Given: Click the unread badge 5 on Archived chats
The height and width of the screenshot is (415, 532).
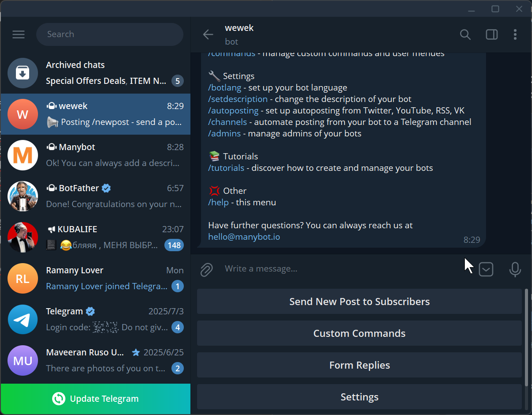Looking at the screenshot, I should 178,81.
